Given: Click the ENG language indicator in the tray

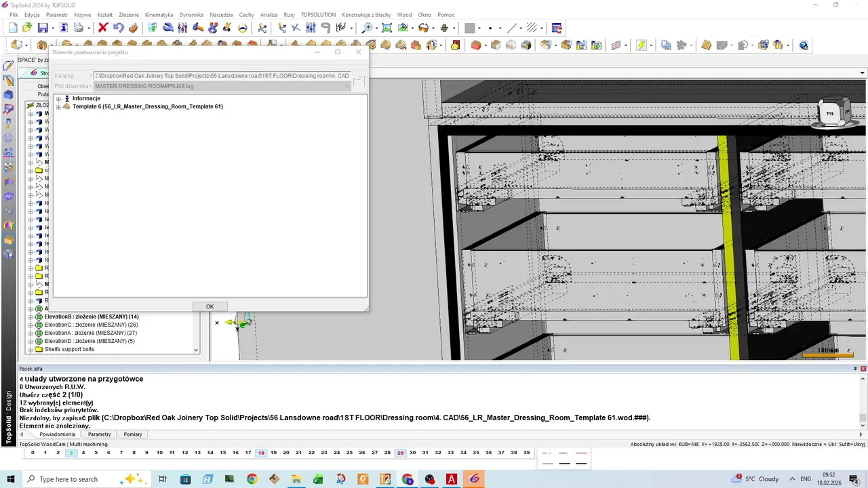Looking at the screenshot, I should [x=806, y=479].
